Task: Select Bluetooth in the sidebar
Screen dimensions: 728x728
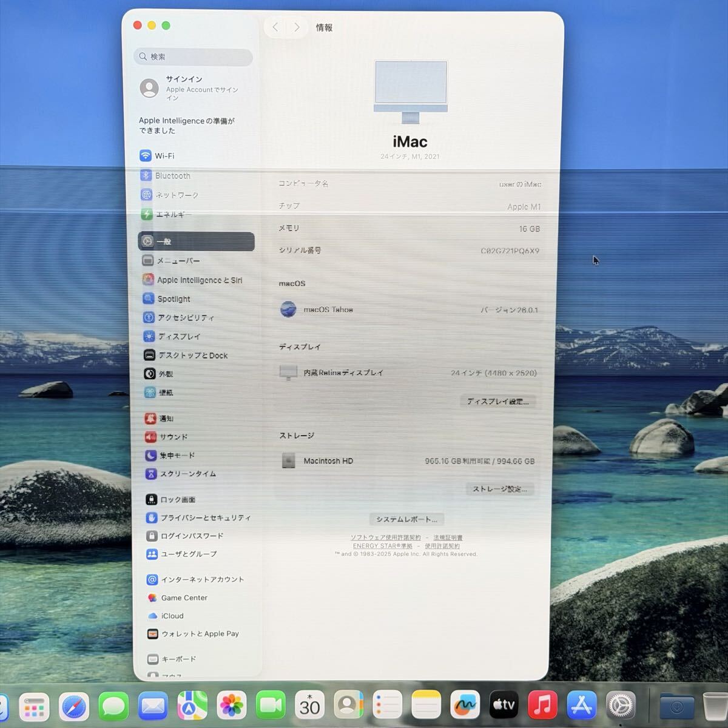Action: tap(172, 176)
